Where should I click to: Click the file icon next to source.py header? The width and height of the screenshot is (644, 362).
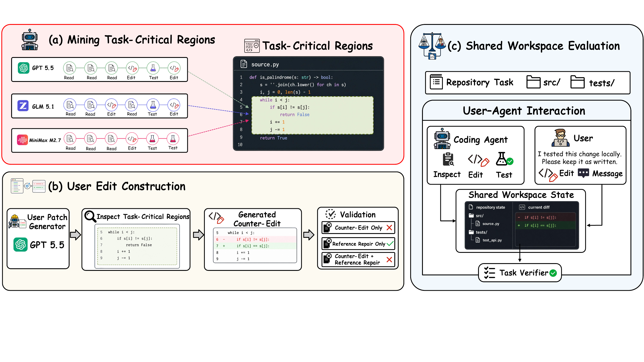pyautogui.click(x=244, y=64)
